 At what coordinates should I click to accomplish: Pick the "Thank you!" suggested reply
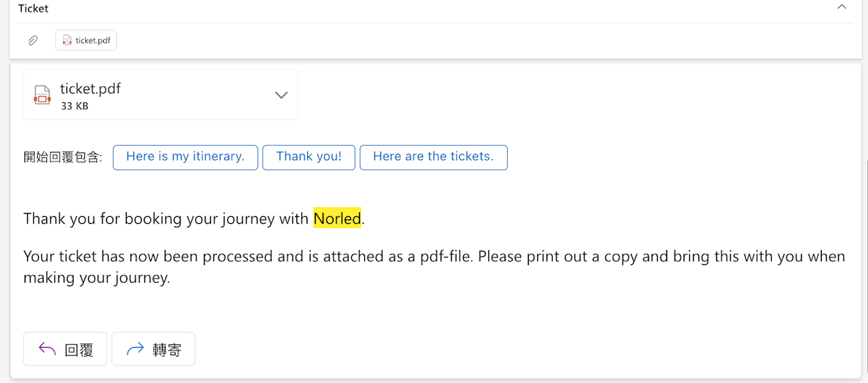click(309, 157)
